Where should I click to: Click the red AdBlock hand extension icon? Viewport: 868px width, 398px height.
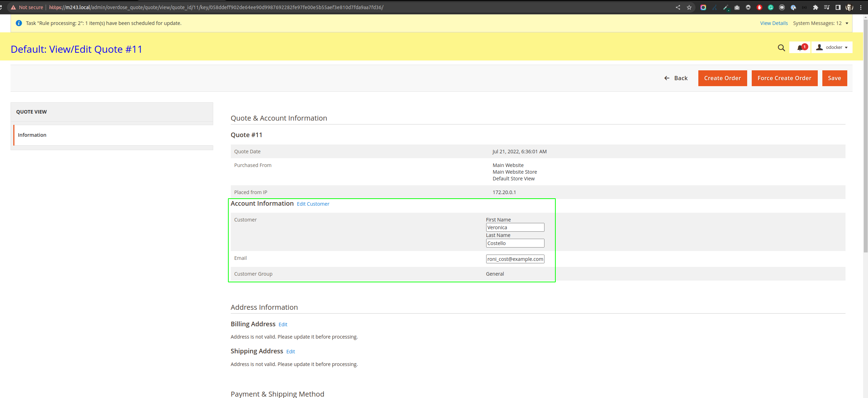[759, 7]
